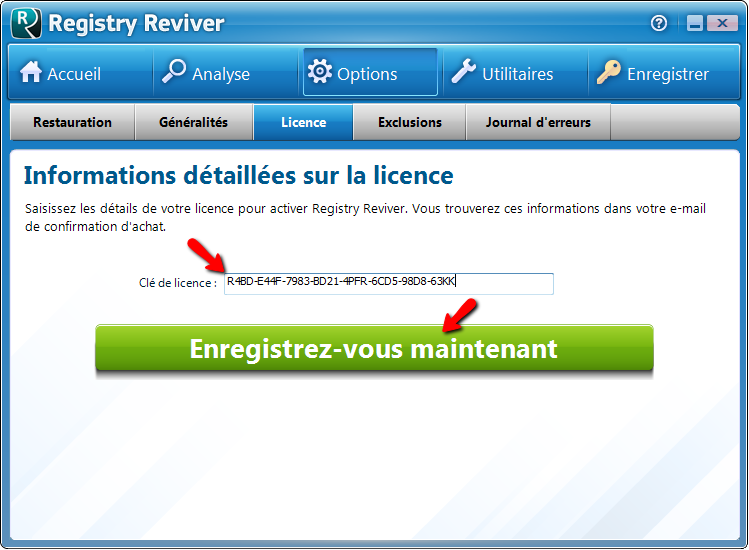The width and height of the screenshot is (749, 550).
Task: Click the Clé de licence input field
Action: [389, 283]
